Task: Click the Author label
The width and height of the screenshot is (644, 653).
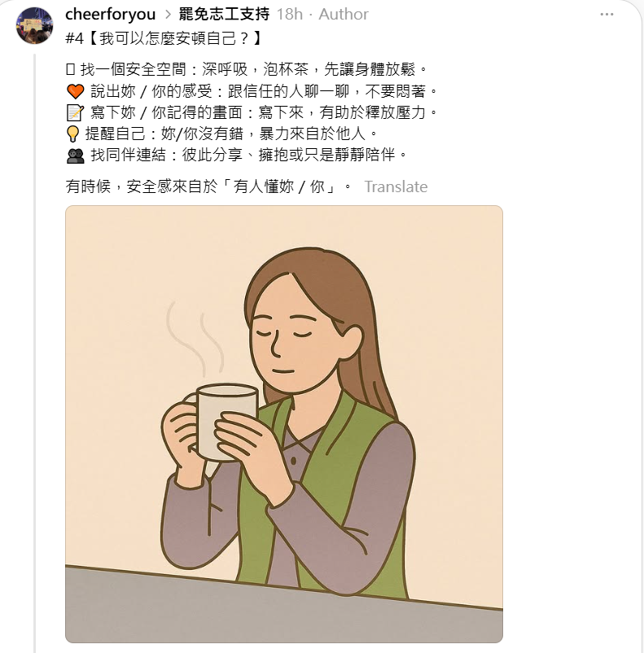Action: [344, 14]
